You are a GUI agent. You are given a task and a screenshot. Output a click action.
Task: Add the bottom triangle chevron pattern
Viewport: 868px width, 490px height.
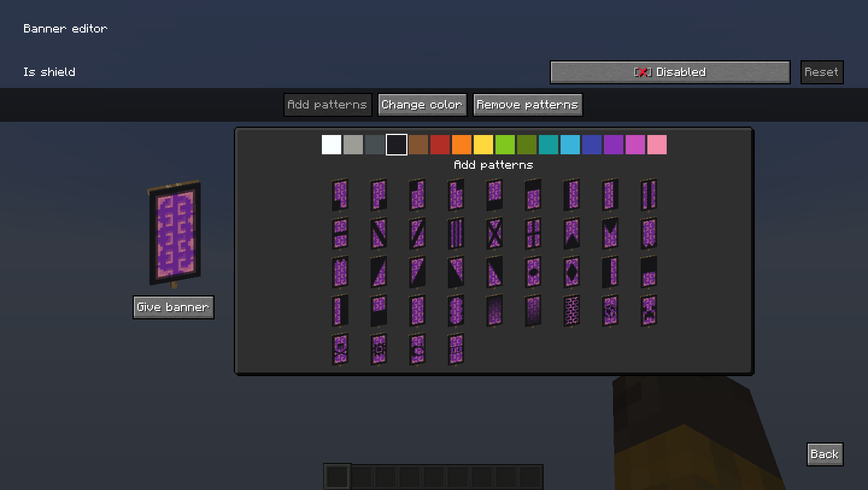click(571, 233)
